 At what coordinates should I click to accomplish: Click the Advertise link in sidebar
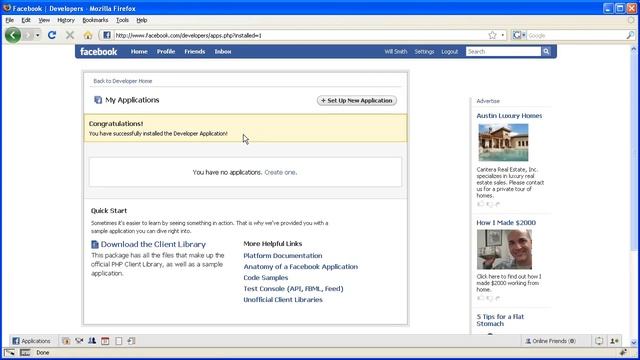coord(488,101)
